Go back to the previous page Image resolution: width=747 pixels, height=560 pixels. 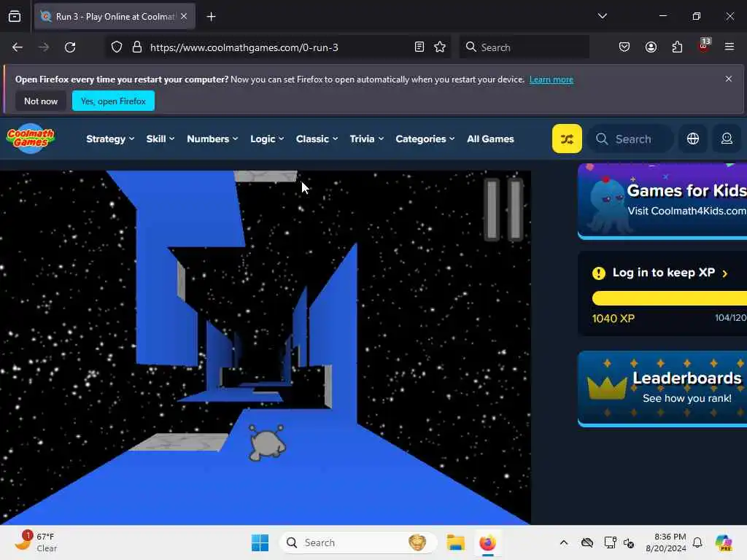coord(18,47)
